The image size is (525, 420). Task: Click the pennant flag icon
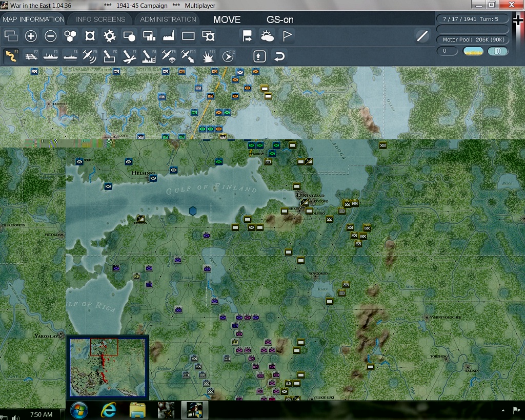coord(287,36)
